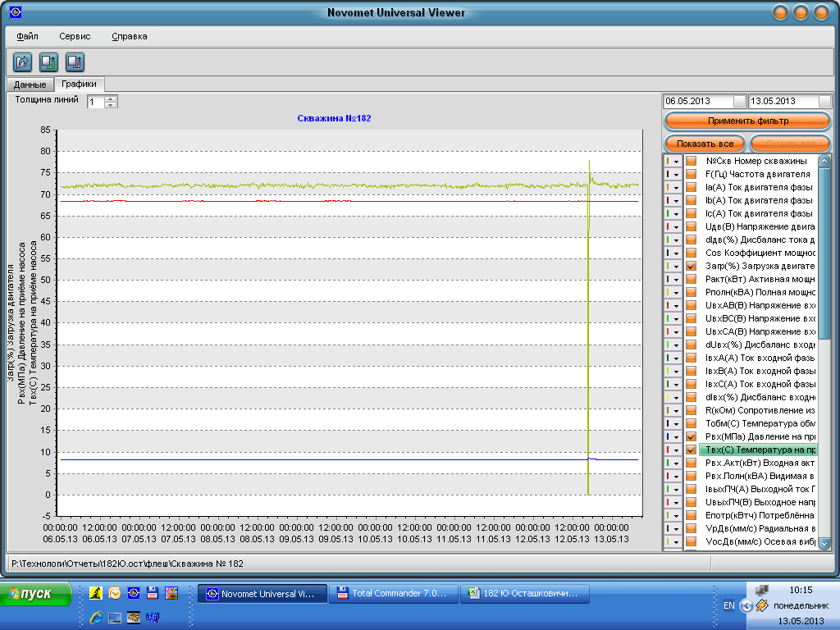Screen dimensions: 840x630
Task: Click the colorful picture icon in quick launch
Action: [x=171, y=592]
